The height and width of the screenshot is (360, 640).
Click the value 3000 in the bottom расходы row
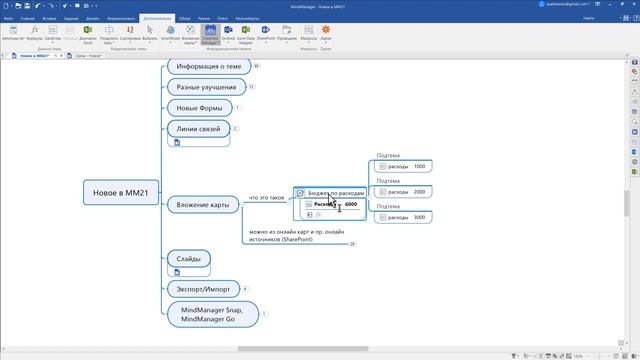420,218
